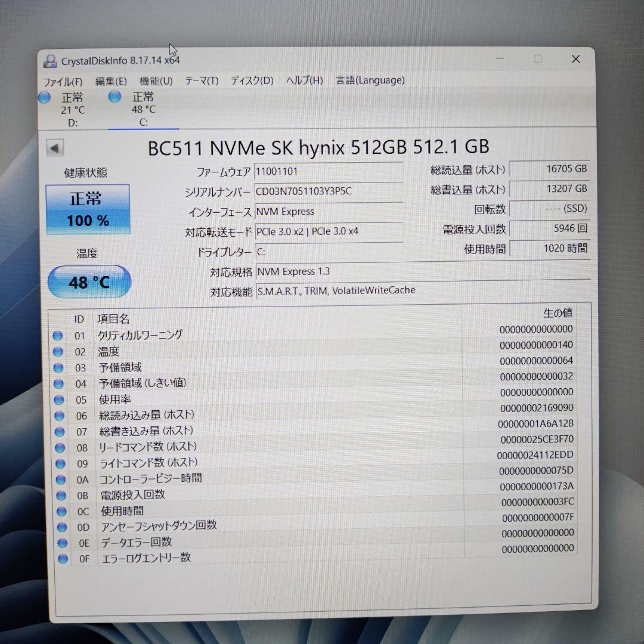Click the status dot for ID 06

[60, 416]
